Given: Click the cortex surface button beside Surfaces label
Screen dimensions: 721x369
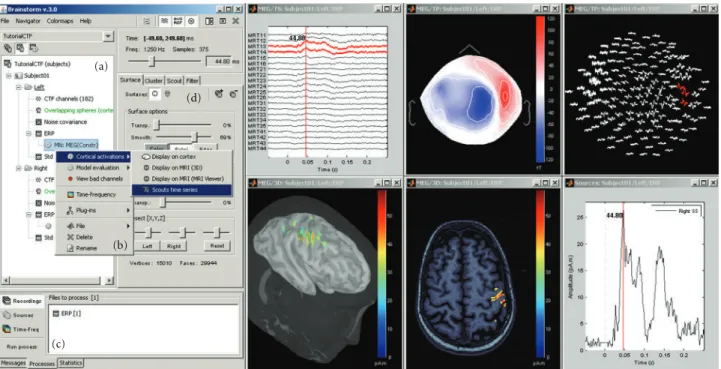Looking at the screenshot, I should 155,93.
